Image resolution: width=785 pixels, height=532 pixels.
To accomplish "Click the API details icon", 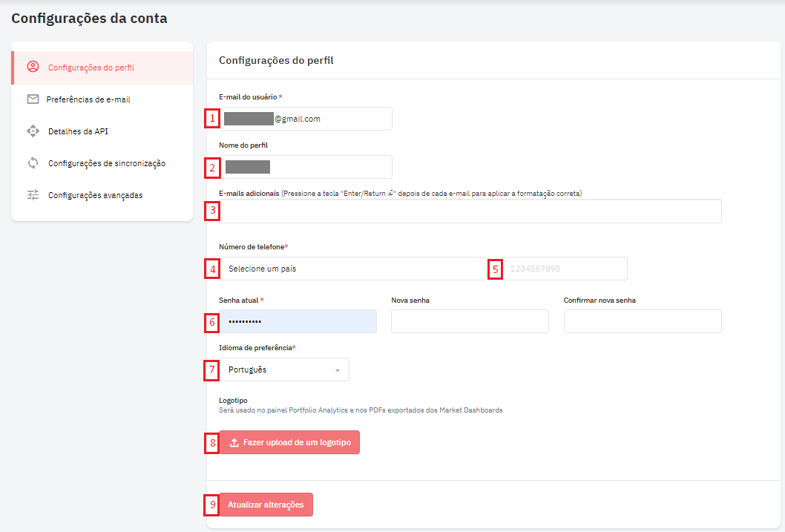I will coord(33,131).
